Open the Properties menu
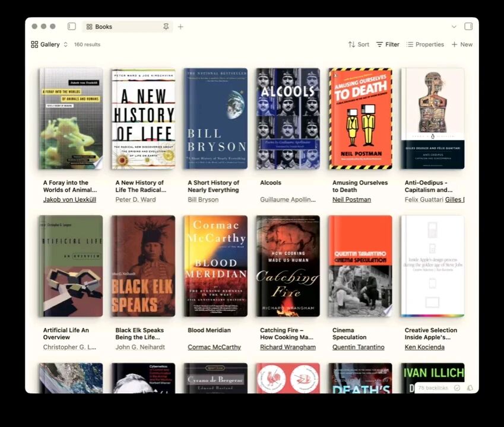 425,44
